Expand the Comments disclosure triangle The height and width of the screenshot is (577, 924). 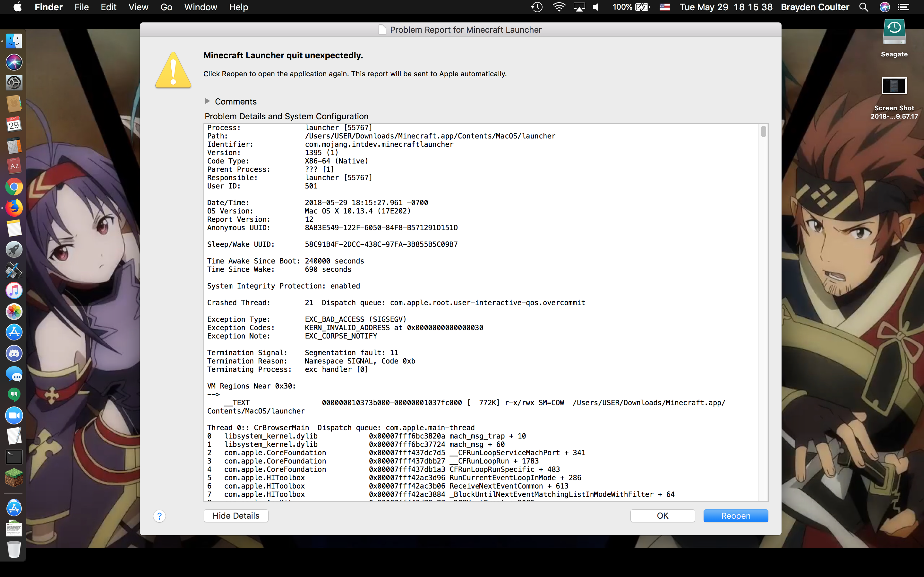click(x=207, y=101)
